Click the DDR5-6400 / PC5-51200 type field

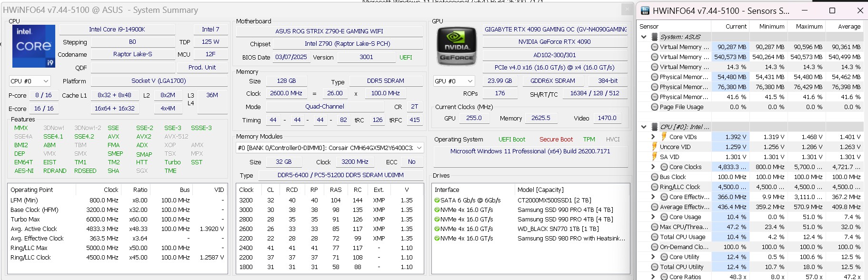[340, 175]
